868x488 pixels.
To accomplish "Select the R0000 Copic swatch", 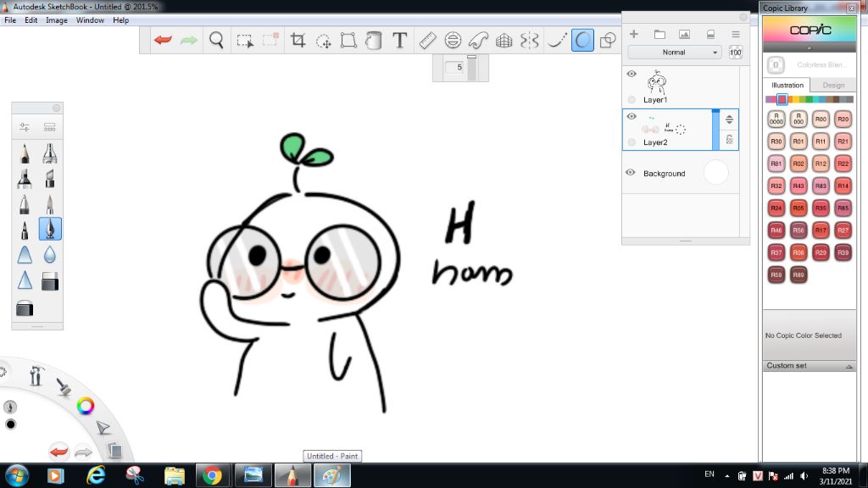I will pyautogui.click(x=776, y=119).
